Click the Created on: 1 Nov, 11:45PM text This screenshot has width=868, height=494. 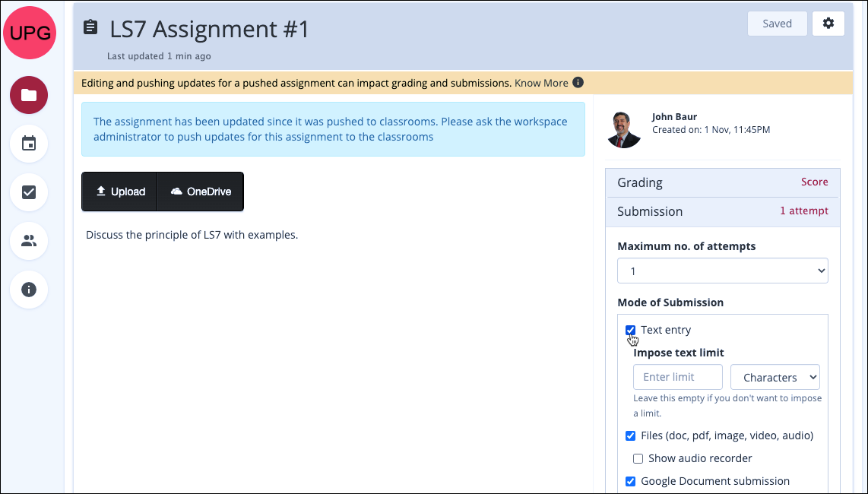(x=711, y=130)
